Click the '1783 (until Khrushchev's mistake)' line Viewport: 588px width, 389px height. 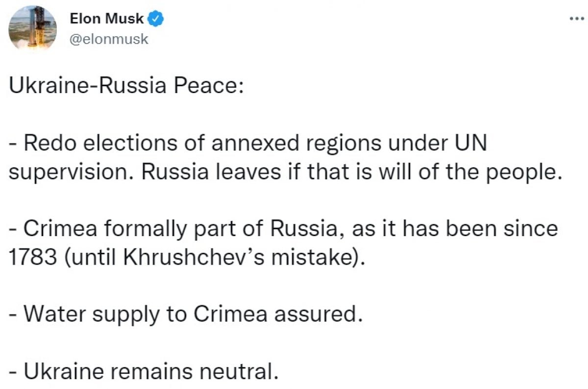coord(187,258)
